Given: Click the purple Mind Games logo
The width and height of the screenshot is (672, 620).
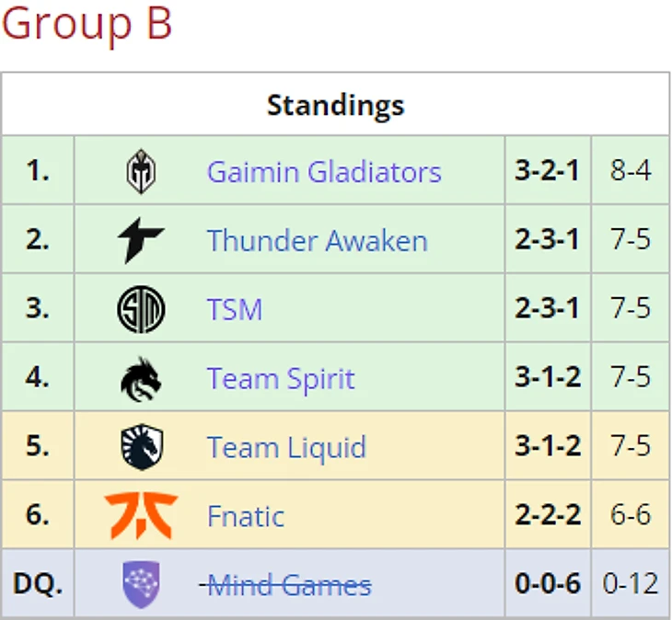Looking at the screenshot, I should pos(141,584).
